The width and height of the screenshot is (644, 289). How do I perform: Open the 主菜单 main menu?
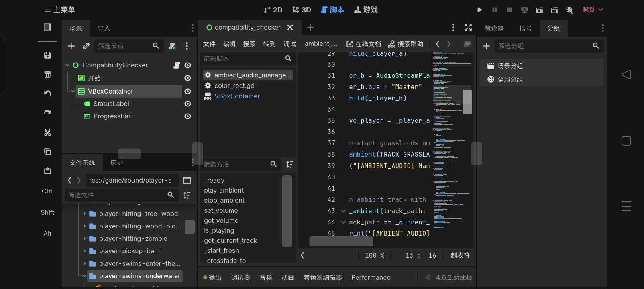[59, 10]
